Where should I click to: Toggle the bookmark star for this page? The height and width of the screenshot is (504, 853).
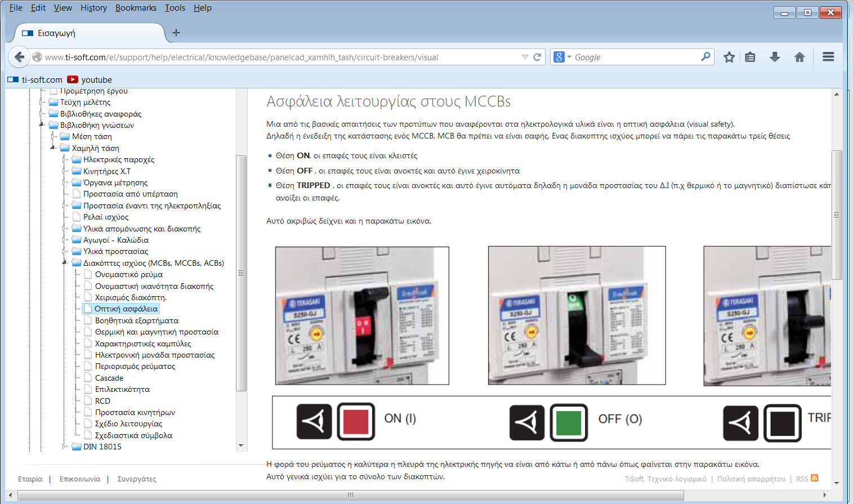coord(729,57)
